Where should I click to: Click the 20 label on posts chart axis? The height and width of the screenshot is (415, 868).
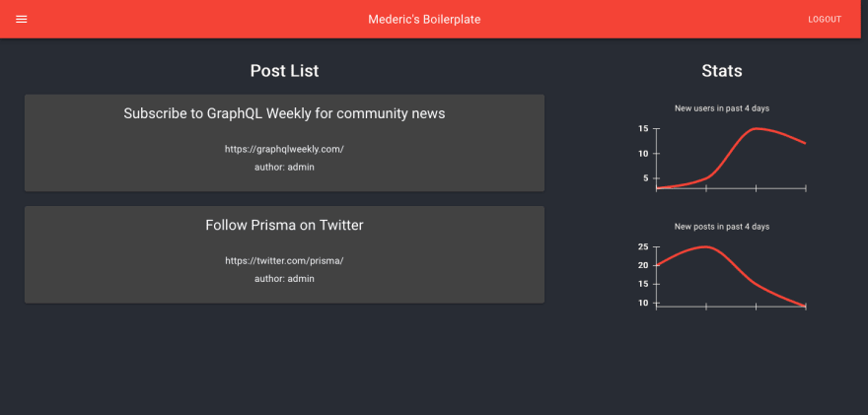643,265
